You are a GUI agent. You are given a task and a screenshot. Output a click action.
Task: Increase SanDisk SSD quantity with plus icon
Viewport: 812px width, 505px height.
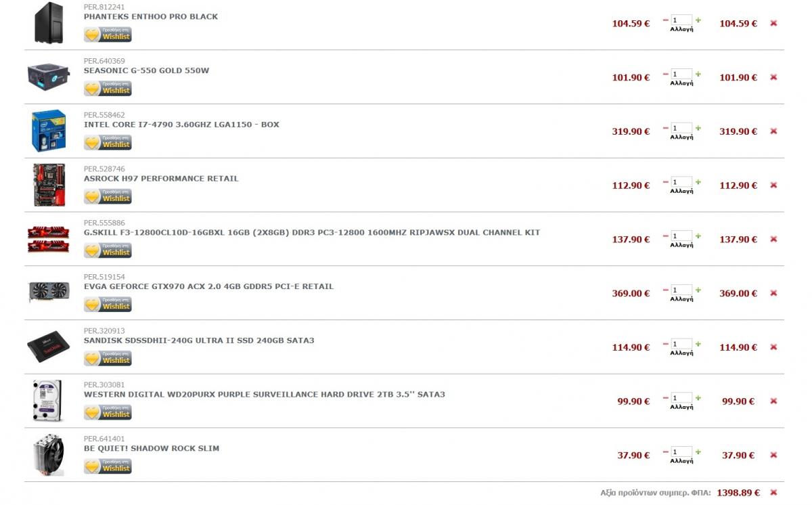[x=698, y=344]
